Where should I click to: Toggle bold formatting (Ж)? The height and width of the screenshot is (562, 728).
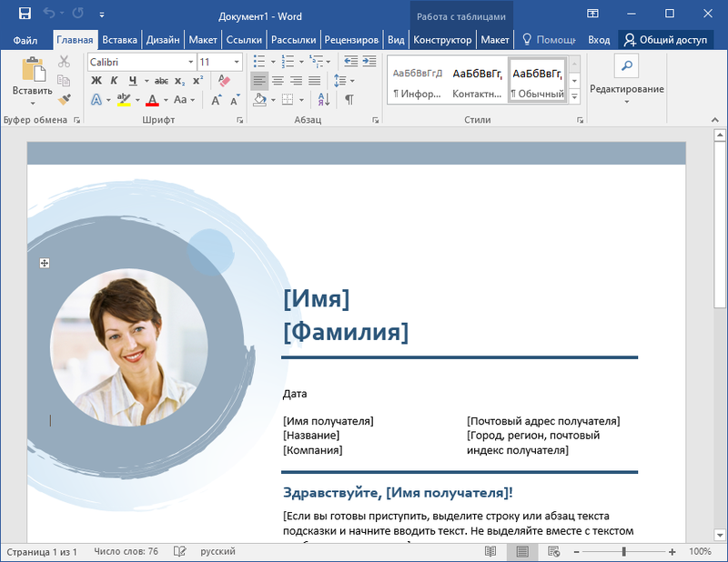click(96, 80)
